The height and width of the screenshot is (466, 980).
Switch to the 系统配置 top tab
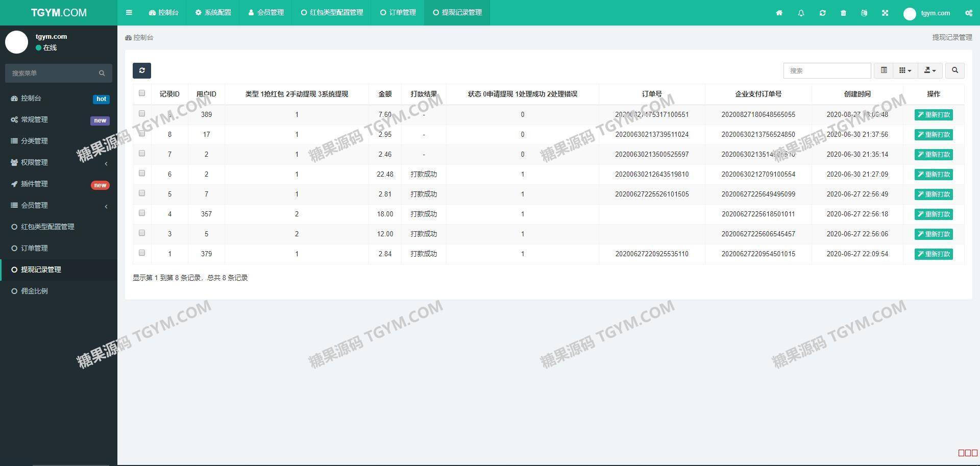[x=213, y=13]
